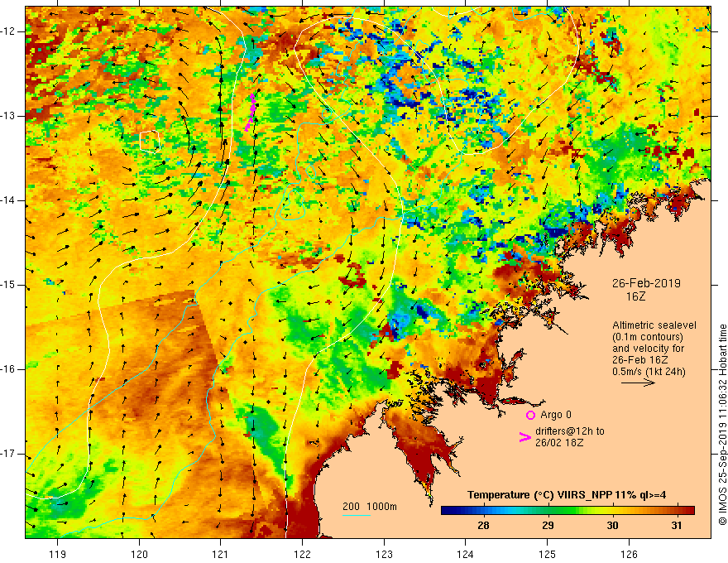Screen dimensions: 728x563
Task: Click the magenta drifter track on map
Action: 250,113
